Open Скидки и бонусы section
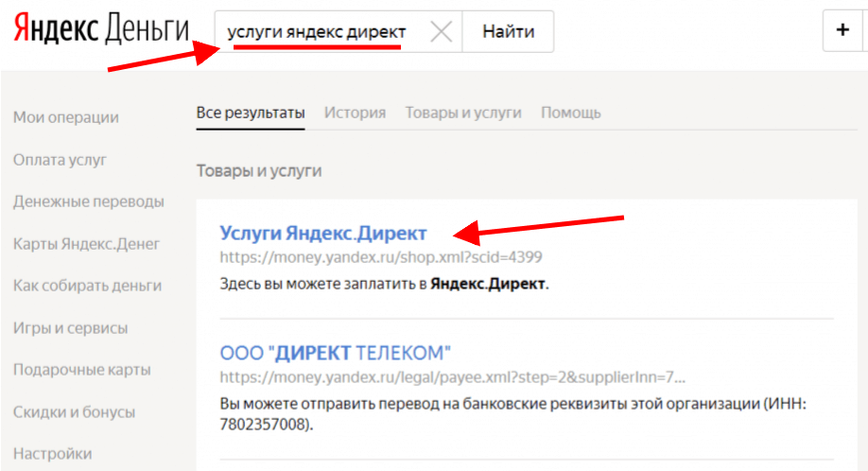868x471 pixels. (74, 411)
